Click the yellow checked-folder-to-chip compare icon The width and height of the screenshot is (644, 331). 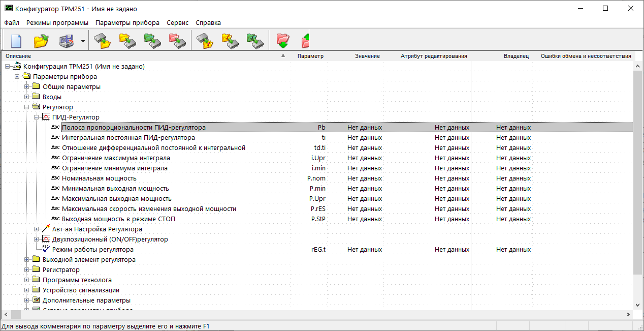(230, 40)
